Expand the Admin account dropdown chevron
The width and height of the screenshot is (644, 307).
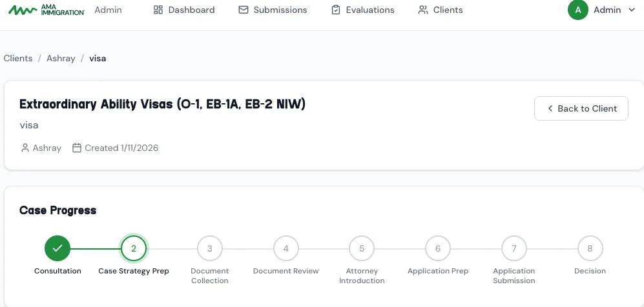click(x=632, y=10)
